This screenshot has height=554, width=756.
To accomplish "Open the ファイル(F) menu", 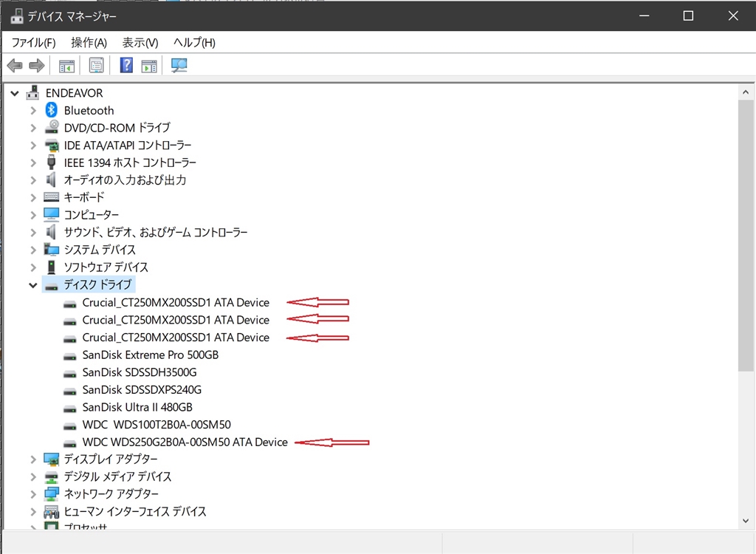I will (34, 42).
